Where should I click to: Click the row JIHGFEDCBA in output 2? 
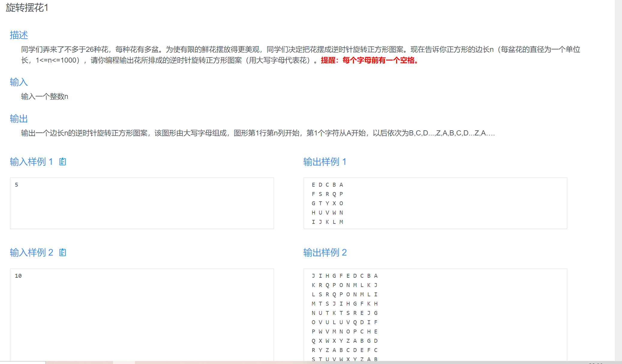click(345, 276)
